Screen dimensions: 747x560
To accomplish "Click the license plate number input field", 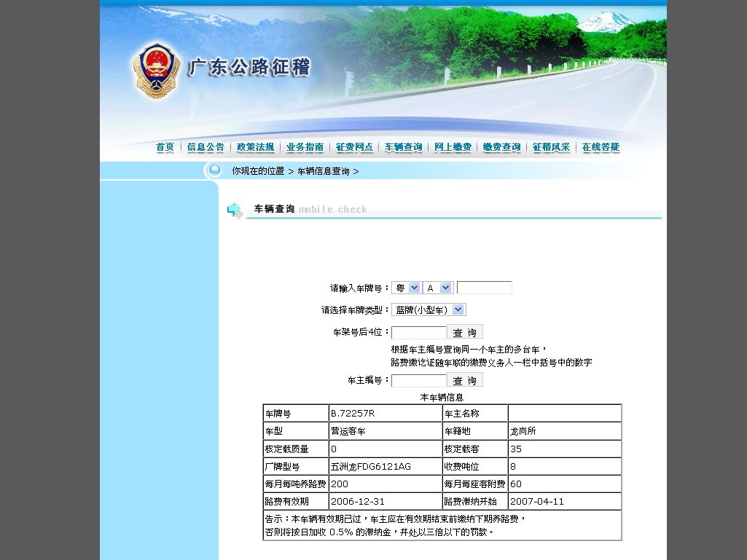I will click(x=485, y=288).
